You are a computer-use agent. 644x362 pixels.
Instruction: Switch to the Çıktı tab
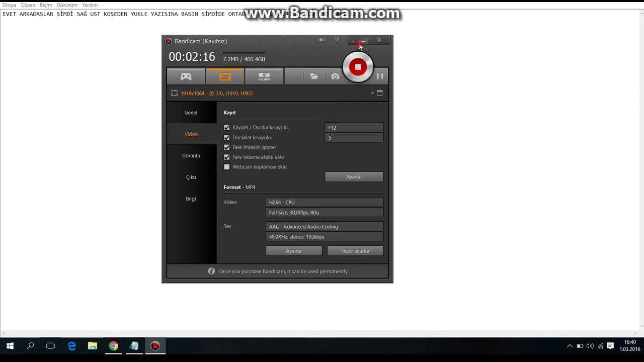[191, 177]
